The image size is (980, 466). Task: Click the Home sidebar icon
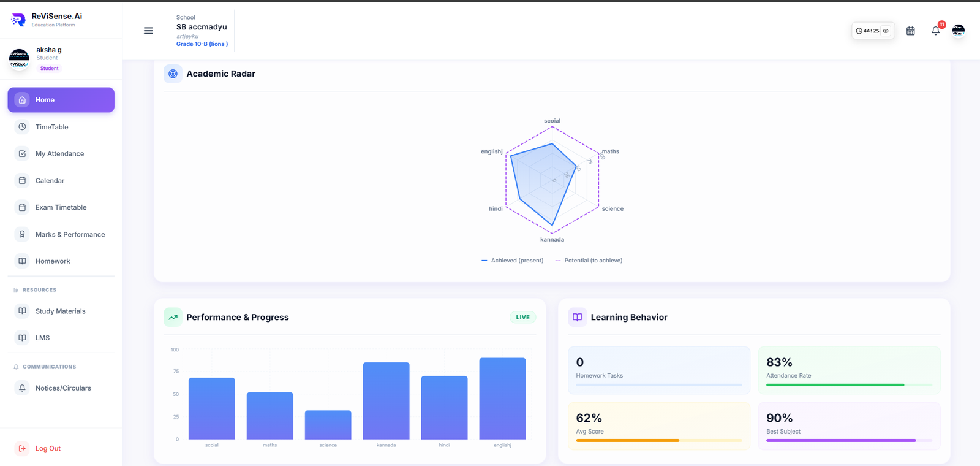22,100
